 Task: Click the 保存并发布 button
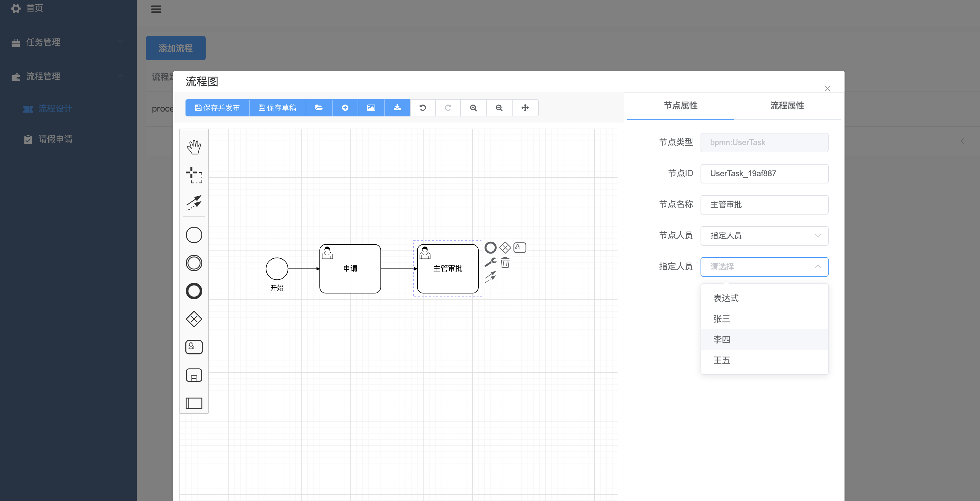click(217, 108)
